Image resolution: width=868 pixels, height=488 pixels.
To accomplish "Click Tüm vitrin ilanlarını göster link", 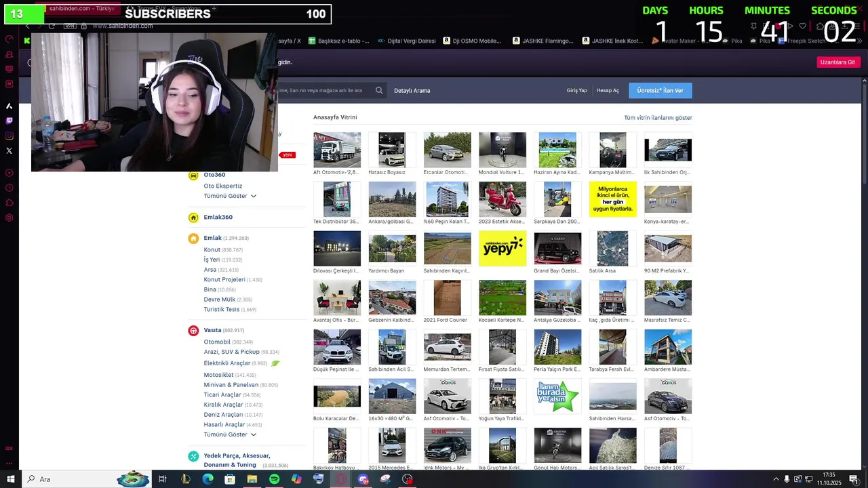I will tap(658, 118).
